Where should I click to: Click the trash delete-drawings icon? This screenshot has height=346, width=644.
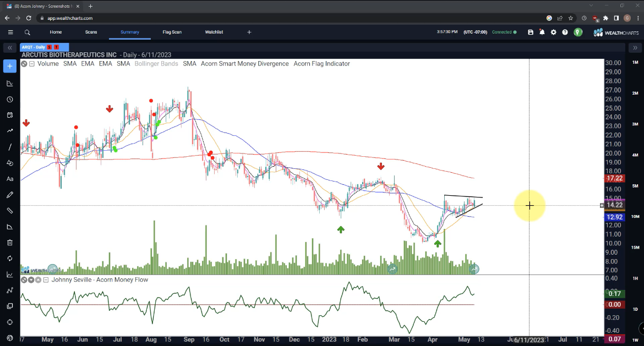click(10, 243)
